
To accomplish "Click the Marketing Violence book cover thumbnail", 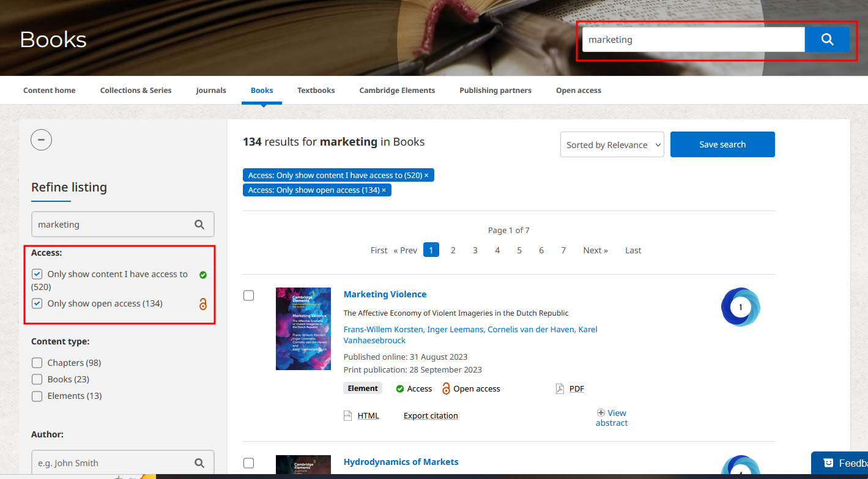I will [303, 329].
